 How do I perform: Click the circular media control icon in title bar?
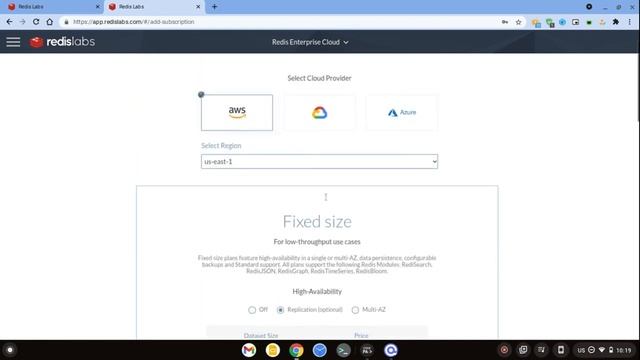click(589, 7)
